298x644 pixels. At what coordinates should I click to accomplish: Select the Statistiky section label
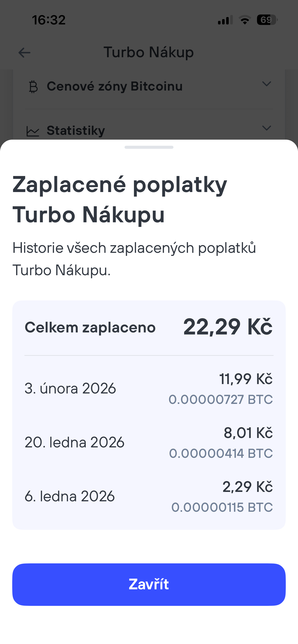76,130
